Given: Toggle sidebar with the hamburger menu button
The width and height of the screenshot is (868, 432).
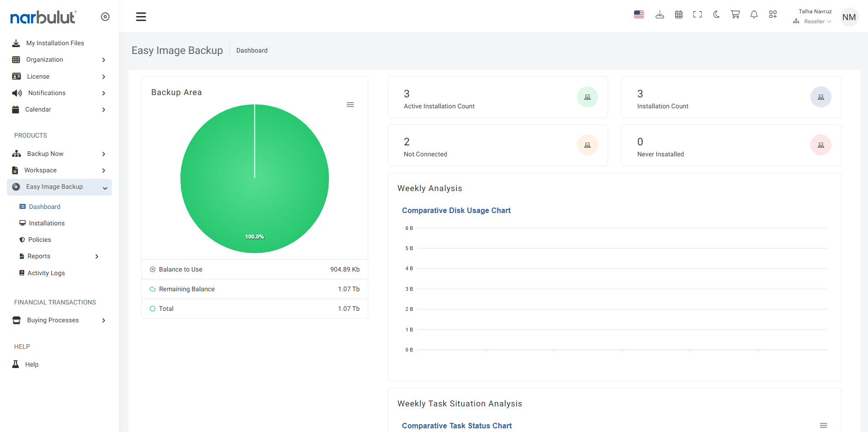Looking at the screenshot, I should 141,17.
